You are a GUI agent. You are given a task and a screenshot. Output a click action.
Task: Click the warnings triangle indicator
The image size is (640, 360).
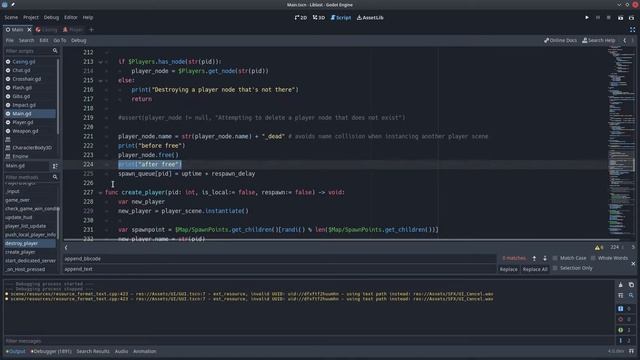[599, 247]
